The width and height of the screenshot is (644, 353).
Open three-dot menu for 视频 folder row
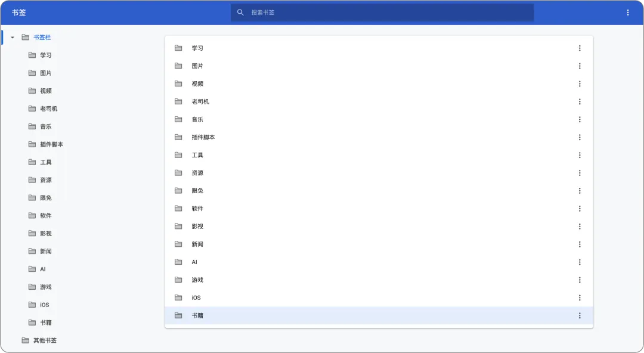(580, 84)
